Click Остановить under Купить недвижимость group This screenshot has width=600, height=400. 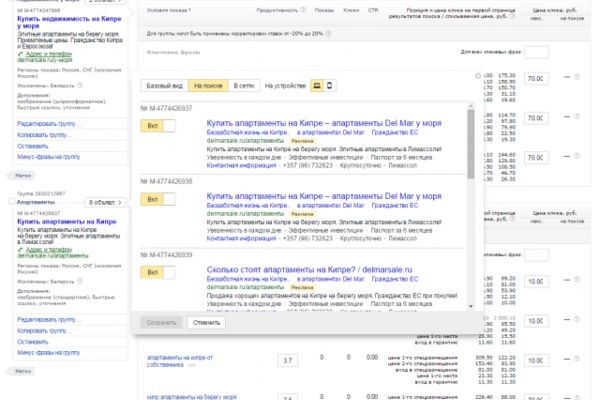[x=33, y=146]
